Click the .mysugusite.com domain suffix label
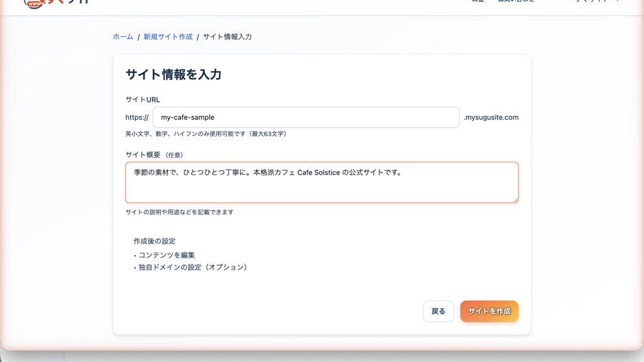 click(x=491, y=118)
